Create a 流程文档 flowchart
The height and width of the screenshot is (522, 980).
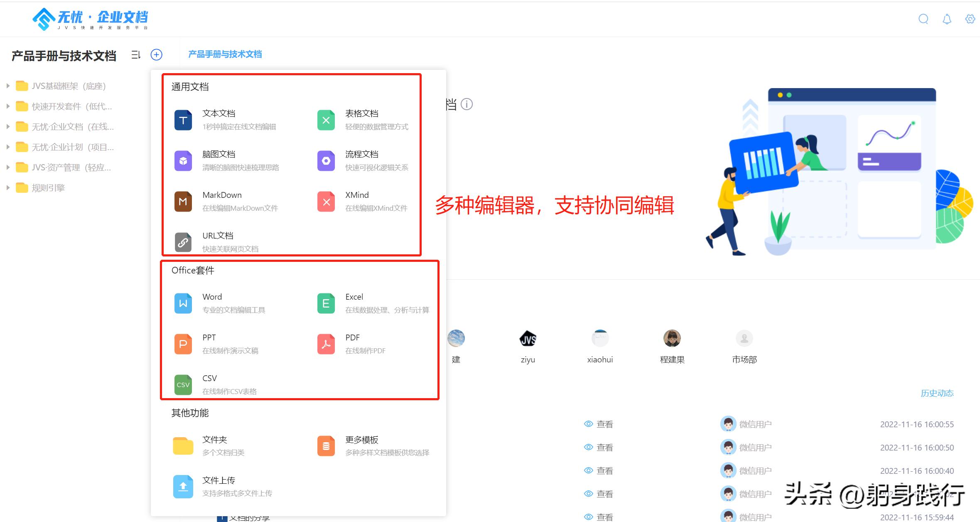point(363,160)
